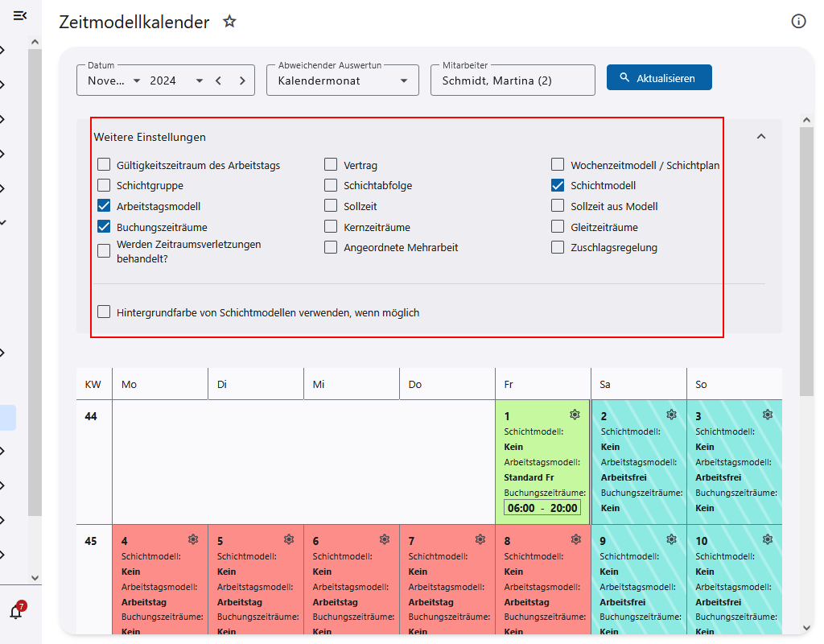Open the month dropdown showing November
The image size is (824, 644).
coord(114,80)
